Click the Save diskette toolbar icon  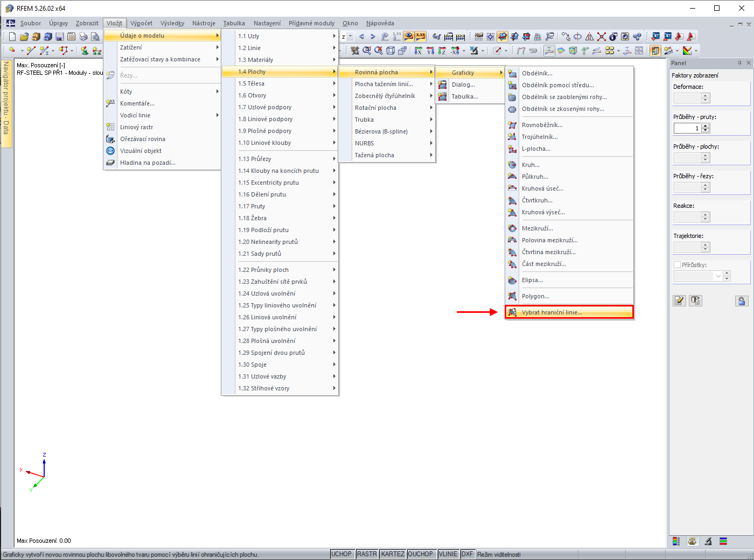60,37
